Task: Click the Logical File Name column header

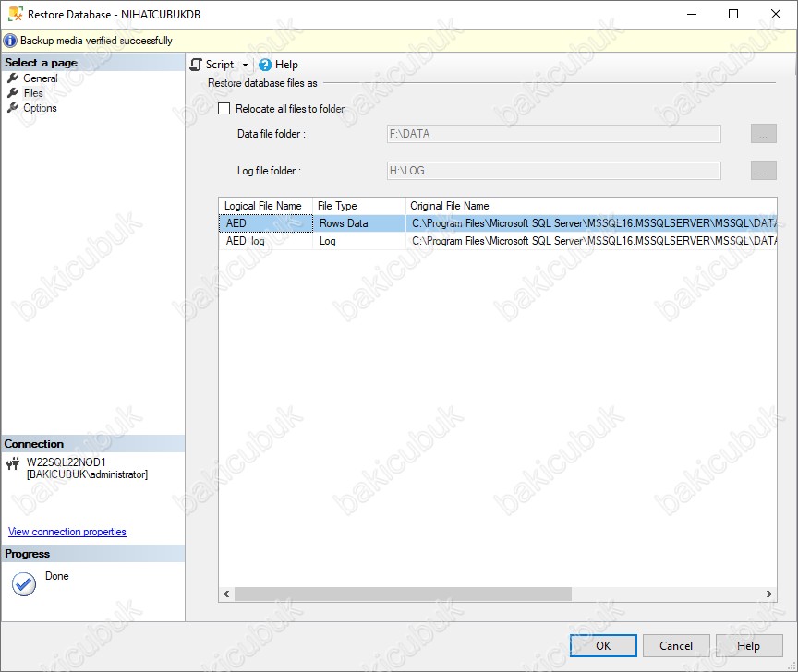Action: tap(265, 206)
